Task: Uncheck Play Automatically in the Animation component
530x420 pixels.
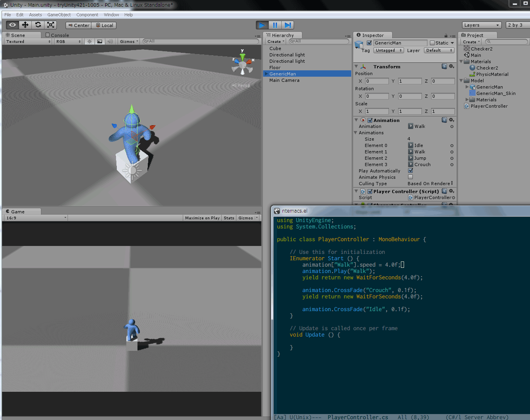Action: [411, 170]
